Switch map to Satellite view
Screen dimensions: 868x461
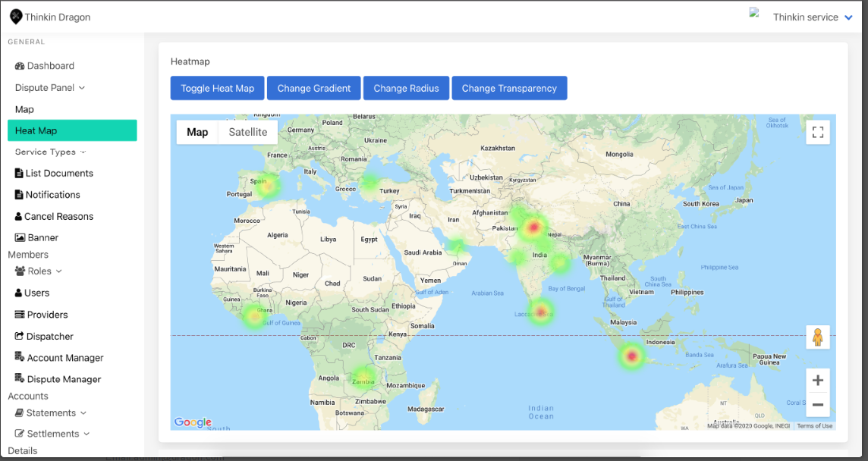(248, 133)
